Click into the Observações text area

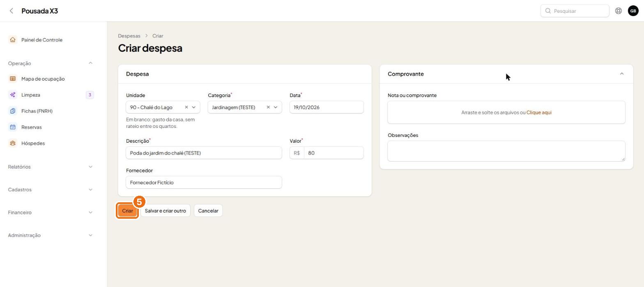pos(506,151)
